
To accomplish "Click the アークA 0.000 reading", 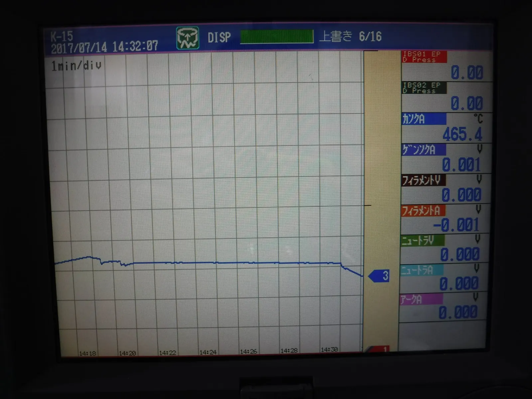I will (458, 312).
